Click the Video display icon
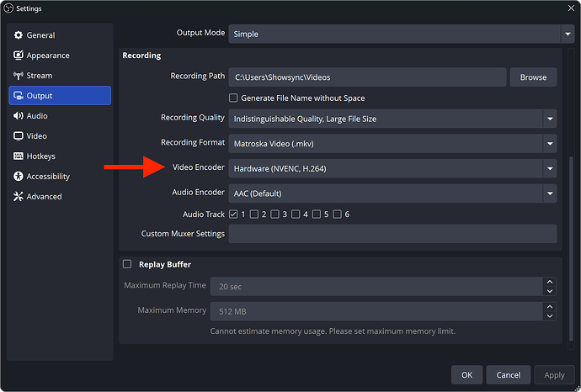581x392 pixels. [19, 135]
